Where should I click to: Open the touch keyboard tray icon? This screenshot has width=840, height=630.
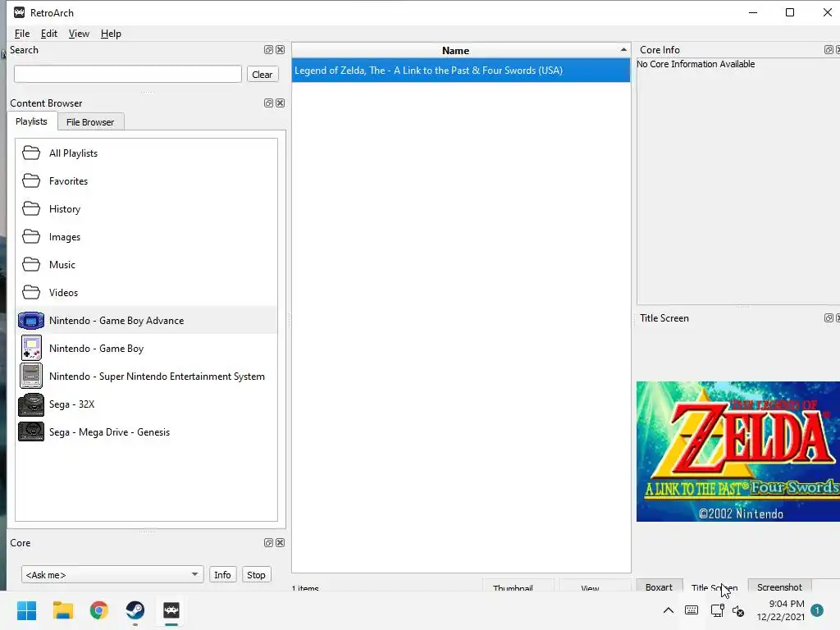point(692,610)
